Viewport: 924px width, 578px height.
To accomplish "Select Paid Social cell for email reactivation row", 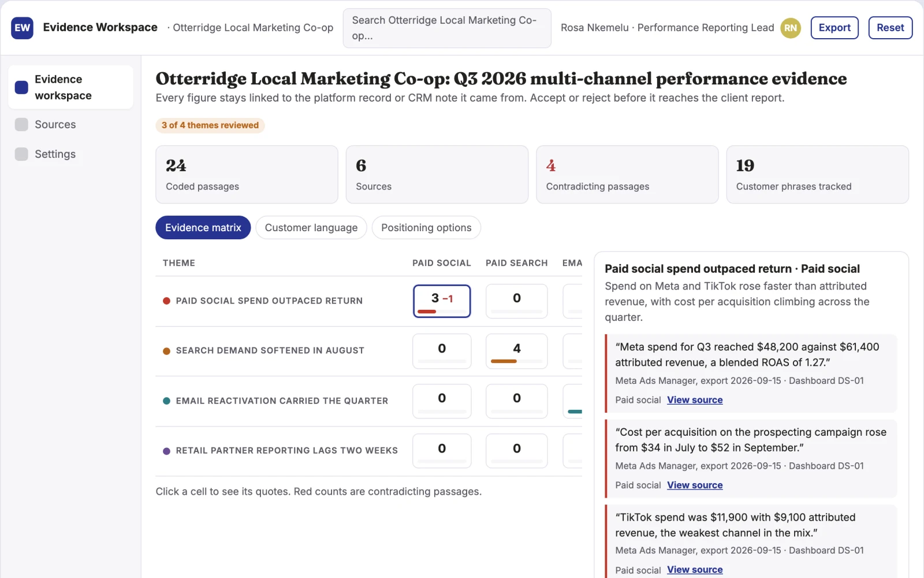I will tap(442, 401).
